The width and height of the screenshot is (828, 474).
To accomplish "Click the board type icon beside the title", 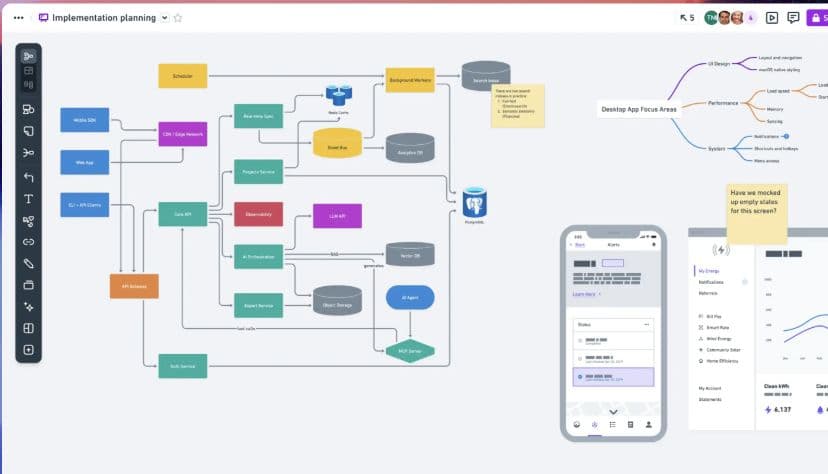I will (43, 18).
